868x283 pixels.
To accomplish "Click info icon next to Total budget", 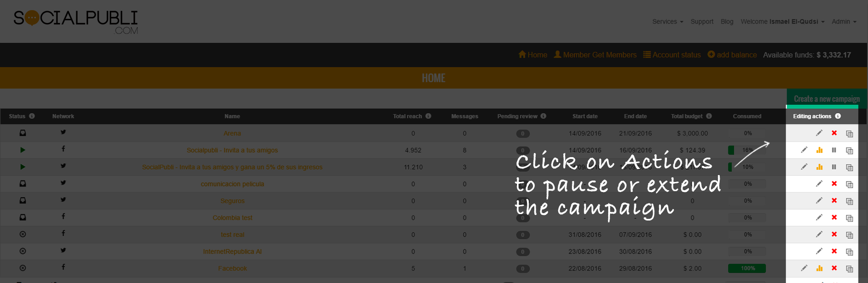I will tap(709, 116).
